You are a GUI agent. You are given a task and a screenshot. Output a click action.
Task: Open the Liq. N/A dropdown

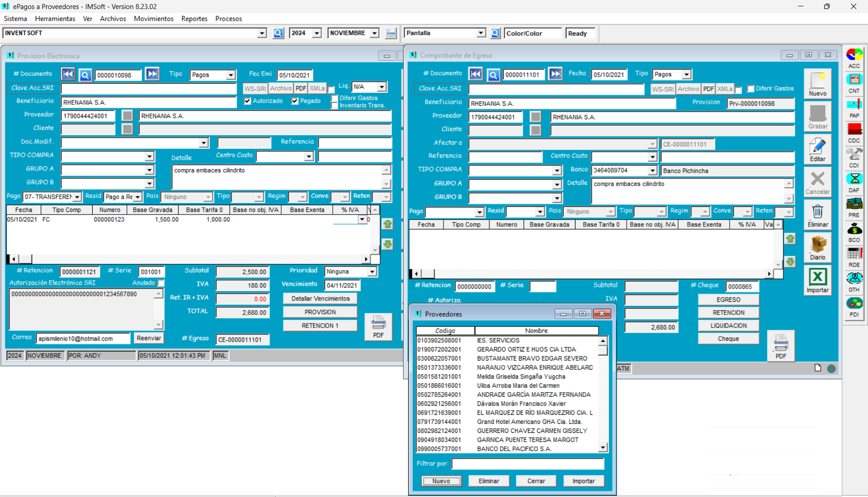pyautogui.click(x=382, y=86)
